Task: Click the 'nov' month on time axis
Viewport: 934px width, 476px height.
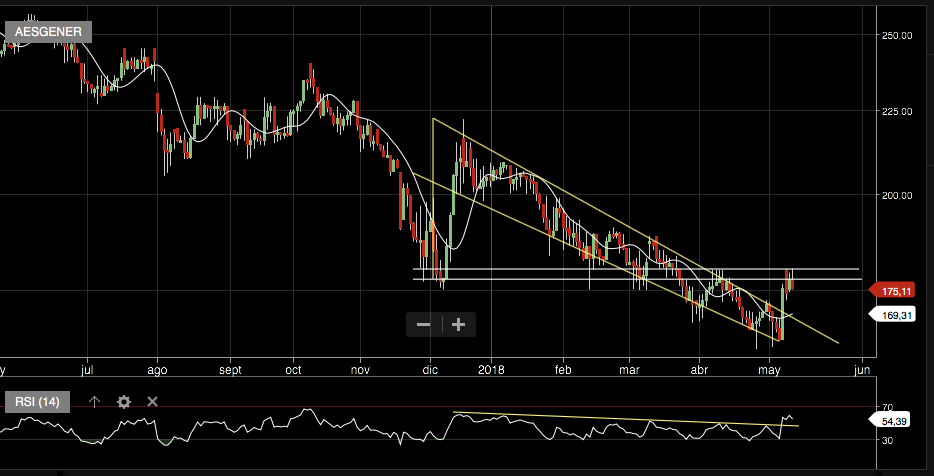Action: pyautogui.click(x=360, y=369)
